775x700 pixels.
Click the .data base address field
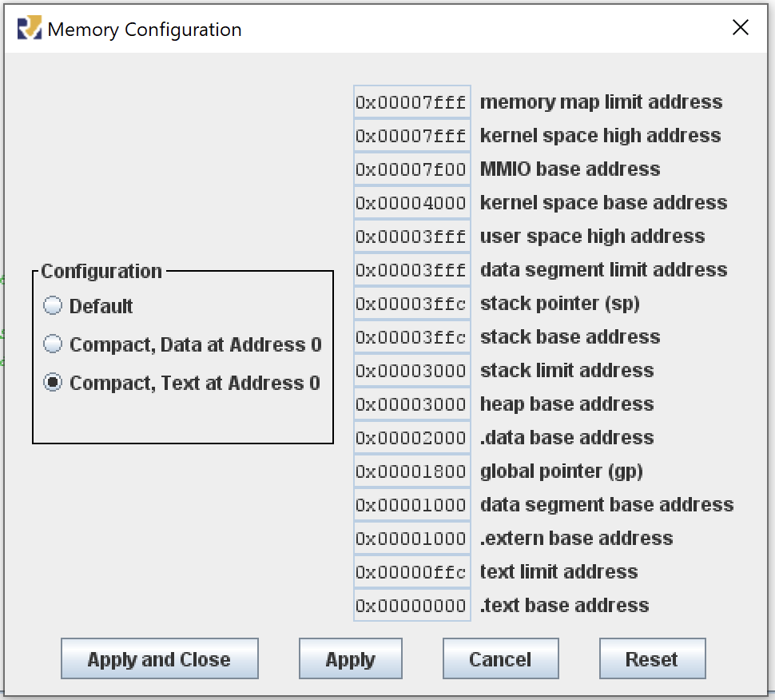click(x=411, y=437)
